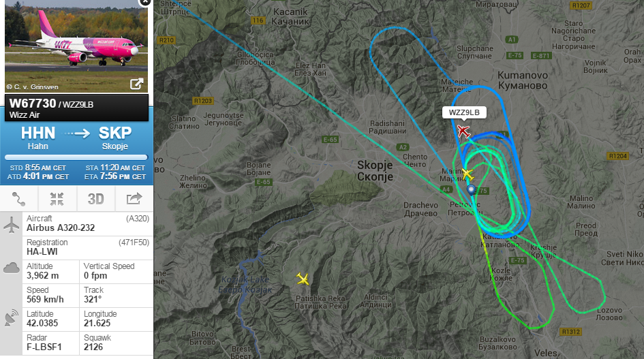Click the share flight icon
The width and height of the screenshot is (644, 359).
click(x=134, y=199)
